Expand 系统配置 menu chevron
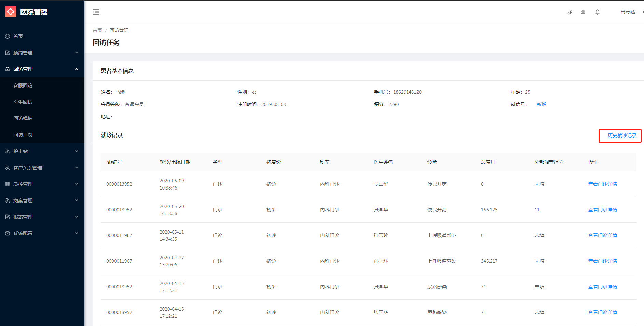This screenshot has width=644, height=326. (x=77, y=233)
